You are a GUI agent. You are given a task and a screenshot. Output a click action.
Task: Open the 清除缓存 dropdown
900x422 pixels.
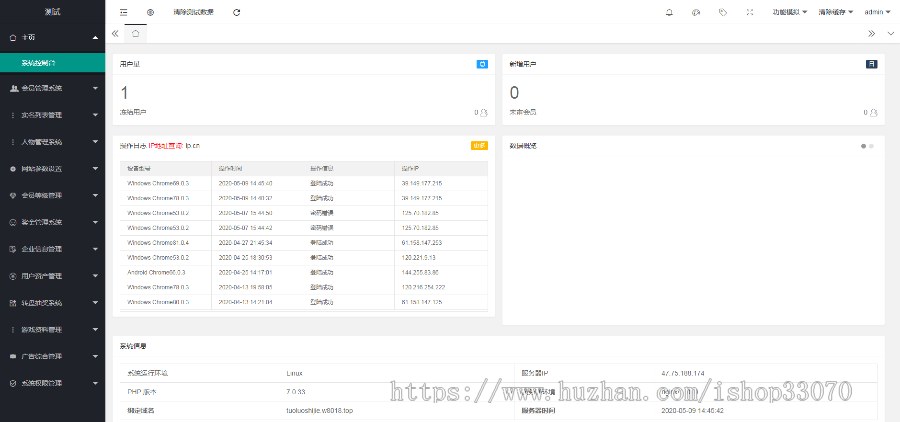836,12
